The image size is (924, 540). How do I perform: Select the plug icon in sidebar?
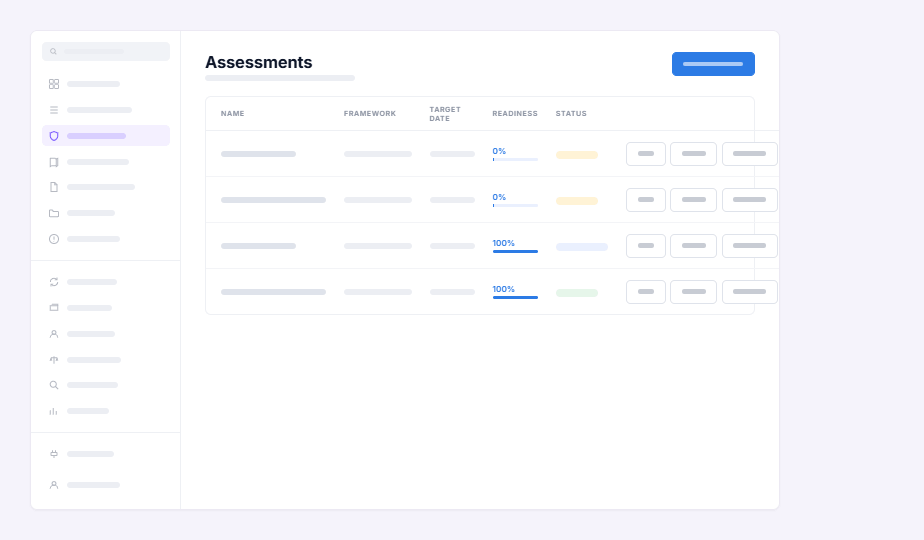[54, 454]
